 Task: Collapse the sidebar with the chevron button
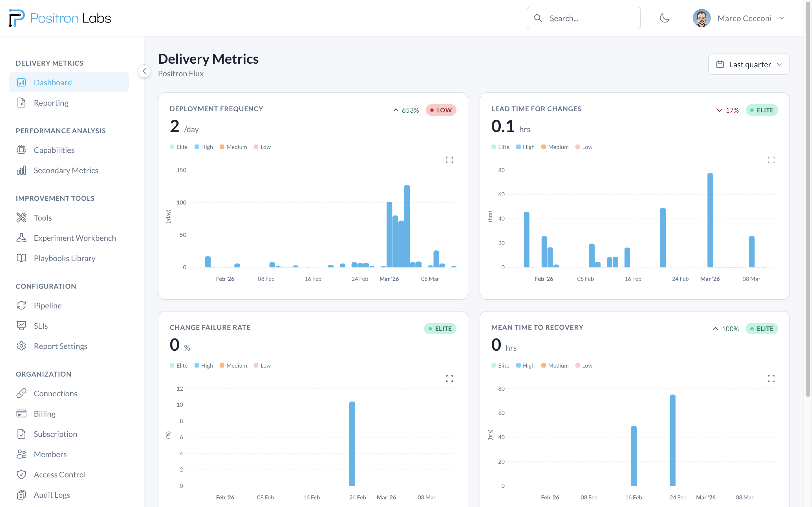(x=144, y=71)
